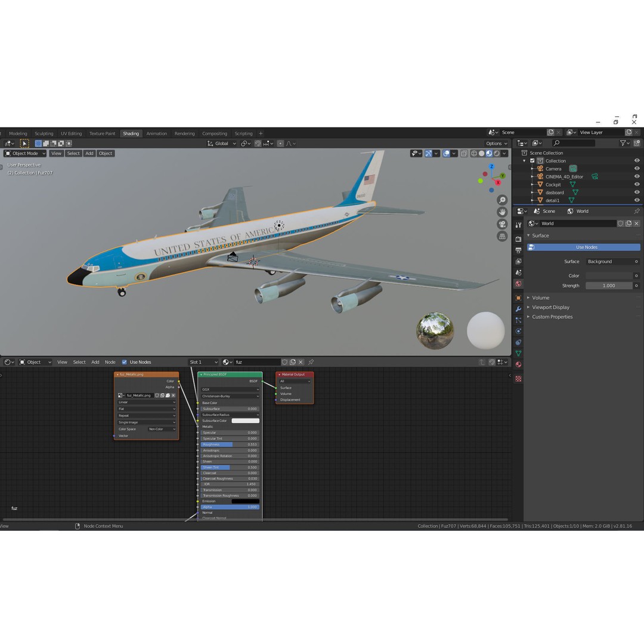Switch to the Animation workspace tab

[x=156, y=134]
